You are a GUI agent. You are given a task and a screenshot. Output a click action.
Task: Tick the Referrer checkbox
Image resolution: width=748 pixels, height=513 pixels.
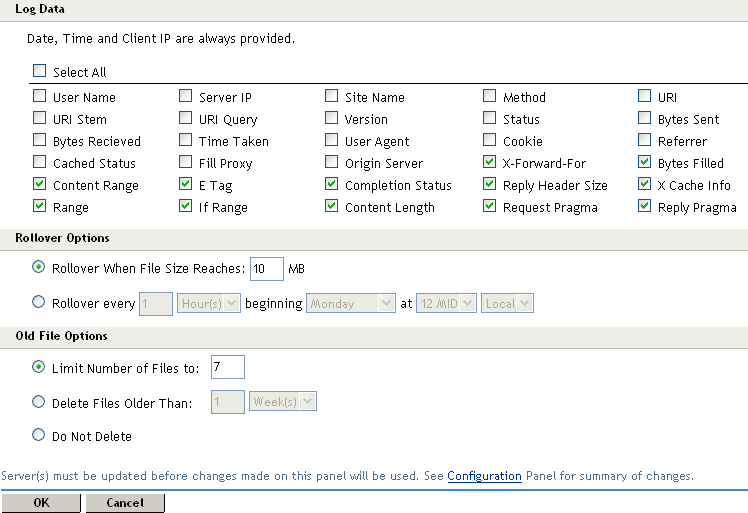pyautogui.click(x=644, y=140)
